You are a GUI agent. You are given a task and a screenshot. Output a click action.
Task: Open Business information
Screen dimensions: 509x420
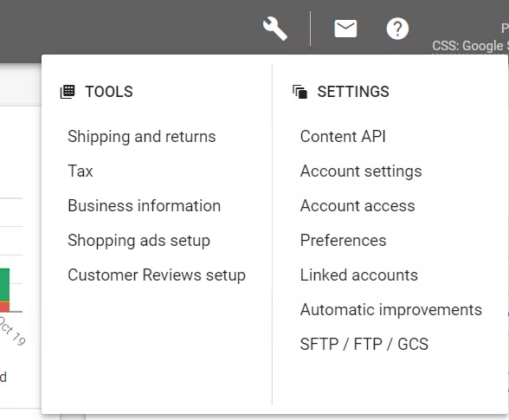144,205
